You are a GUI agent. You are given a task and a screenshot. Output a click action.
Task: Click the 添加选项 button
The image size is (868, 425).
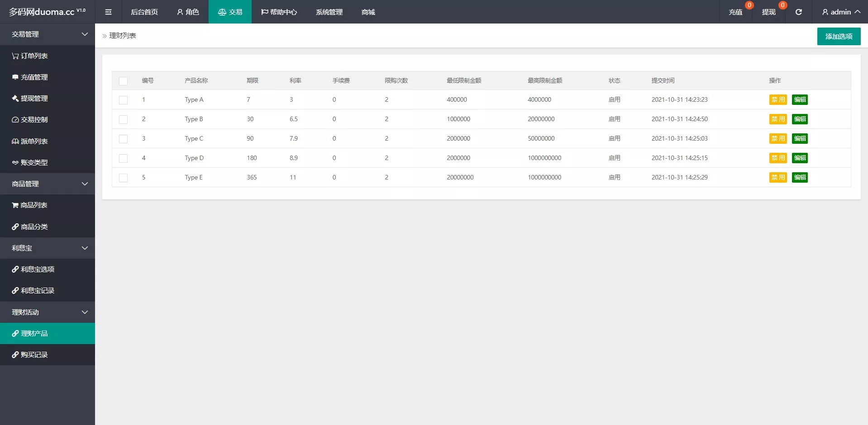point(839,36)
